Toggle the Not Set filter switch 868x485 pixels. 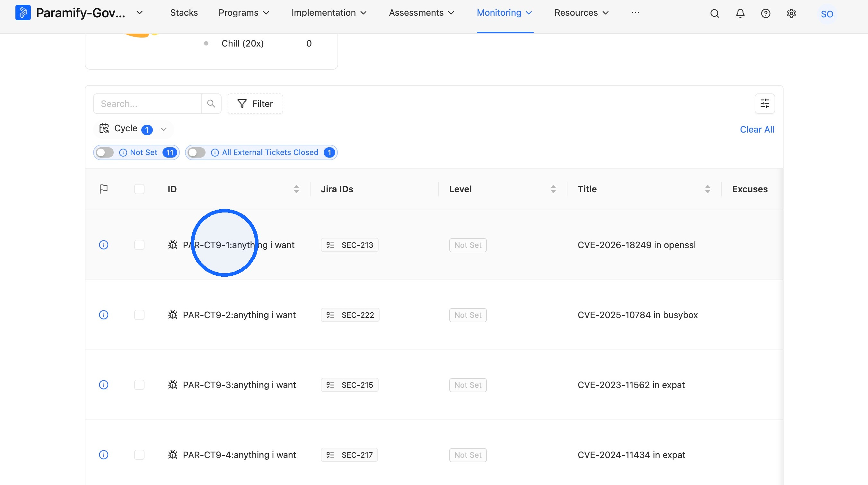pyautogui.click(x=105, y=152)
